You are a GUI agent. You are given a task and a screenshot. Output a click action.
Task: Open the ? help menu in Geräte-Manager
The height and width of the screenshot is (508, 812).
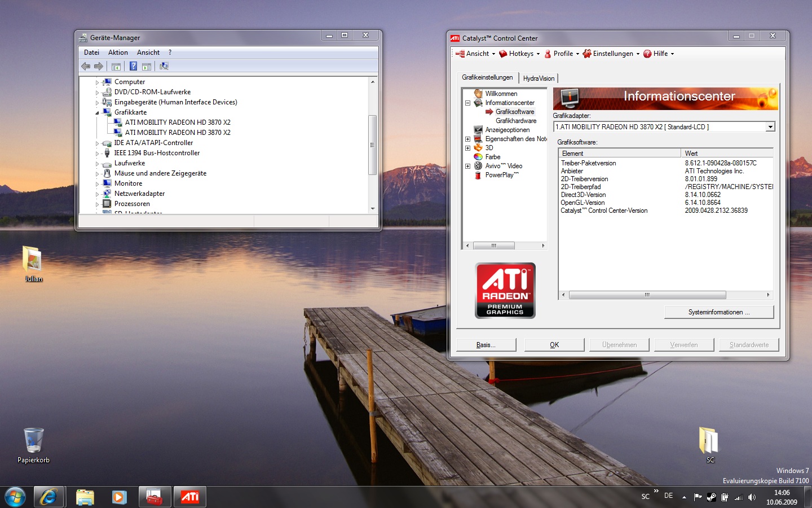pyautogui.click(x=170, y=52)
